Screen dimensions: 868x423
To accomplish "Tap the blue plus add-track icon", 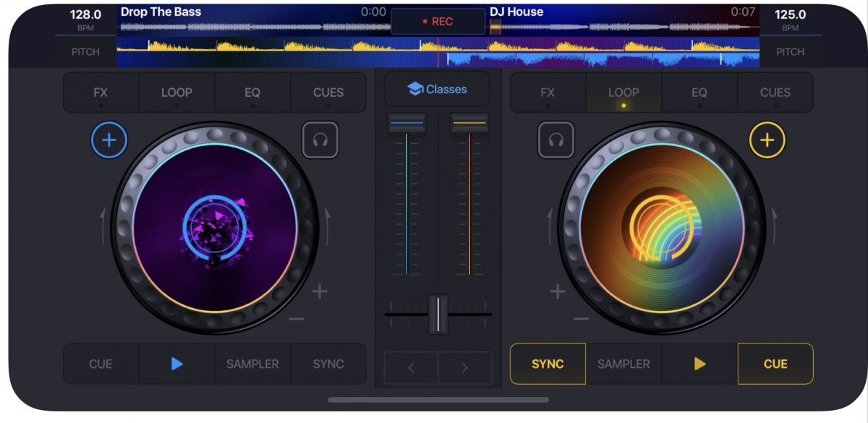I will pyautogui.click(x=109, y=140).
